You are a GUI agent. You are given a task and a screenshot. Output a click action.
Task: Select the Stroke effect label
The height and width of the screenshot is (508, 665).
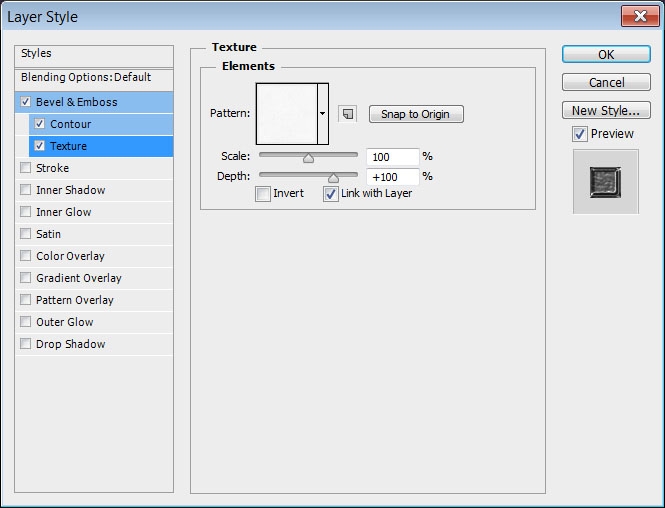52,168
